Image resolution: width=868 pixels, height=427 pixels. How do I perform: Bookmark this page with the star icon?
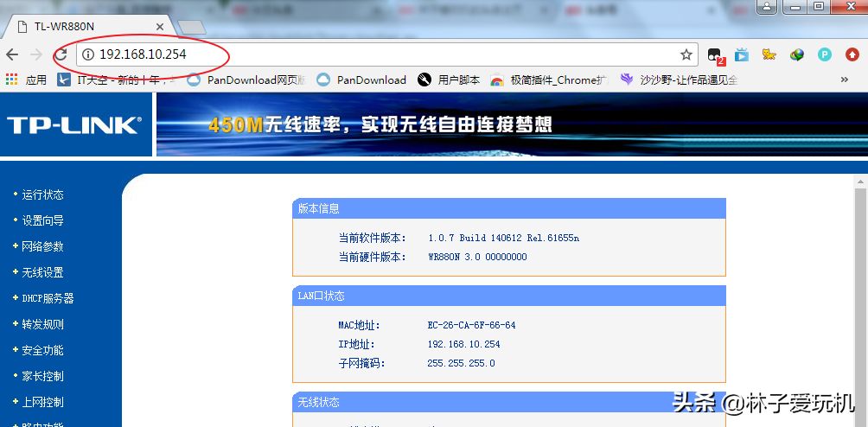point(686,54)
